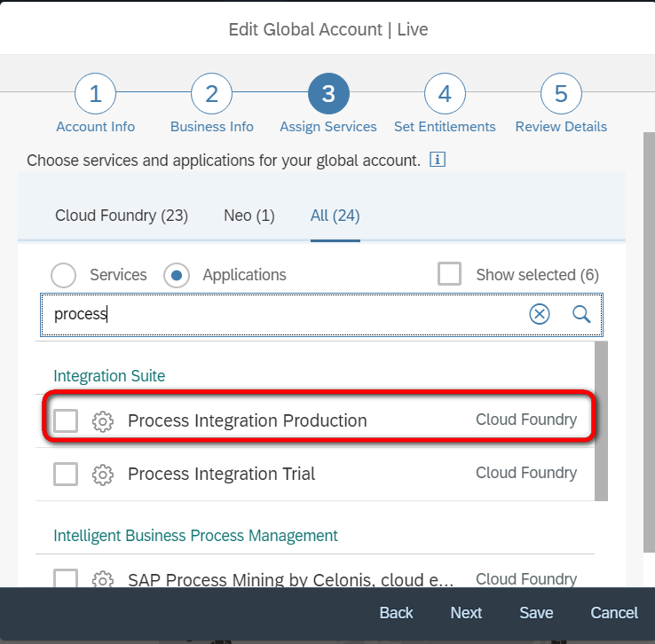Click gear icon for Process Integration Trial
655x644 pixels.
click(x=103, y=475)
